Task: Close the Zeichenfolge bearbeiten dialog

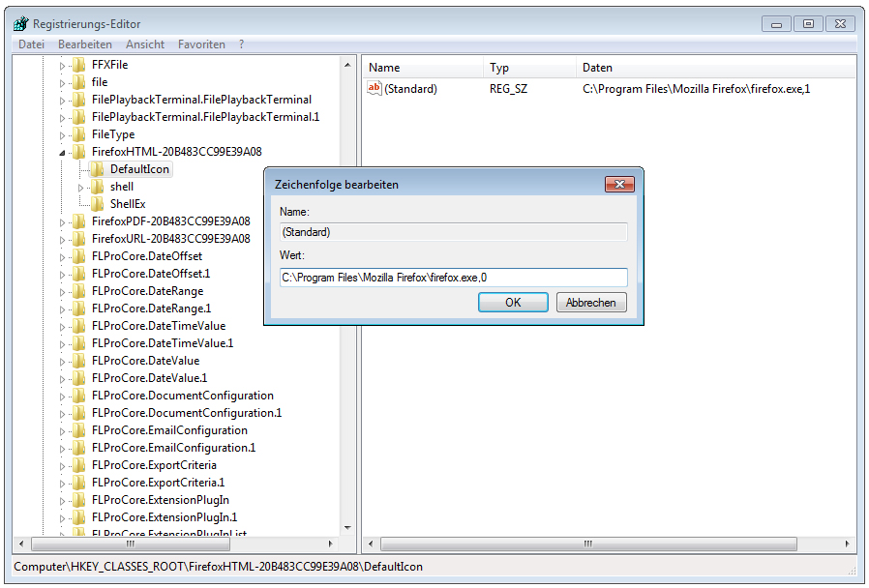Action: coord(619,185)
